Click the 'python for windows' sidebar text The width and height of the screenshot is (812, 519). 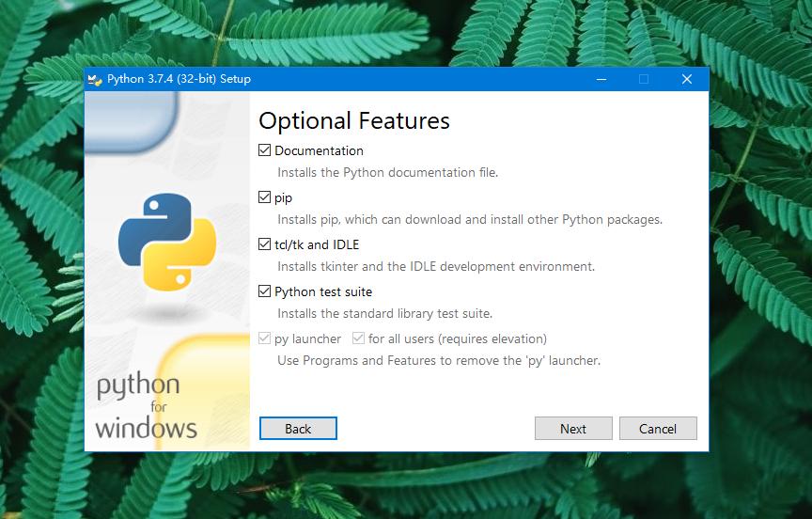146,406
